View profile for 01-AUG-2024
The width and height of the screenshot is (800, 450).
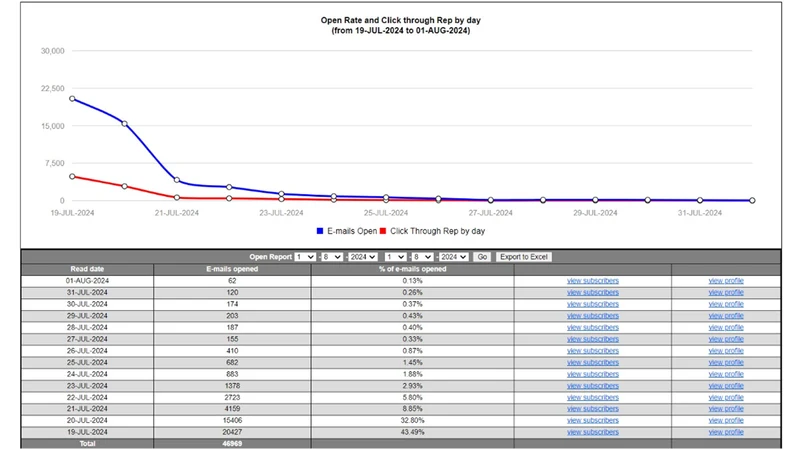726,281
